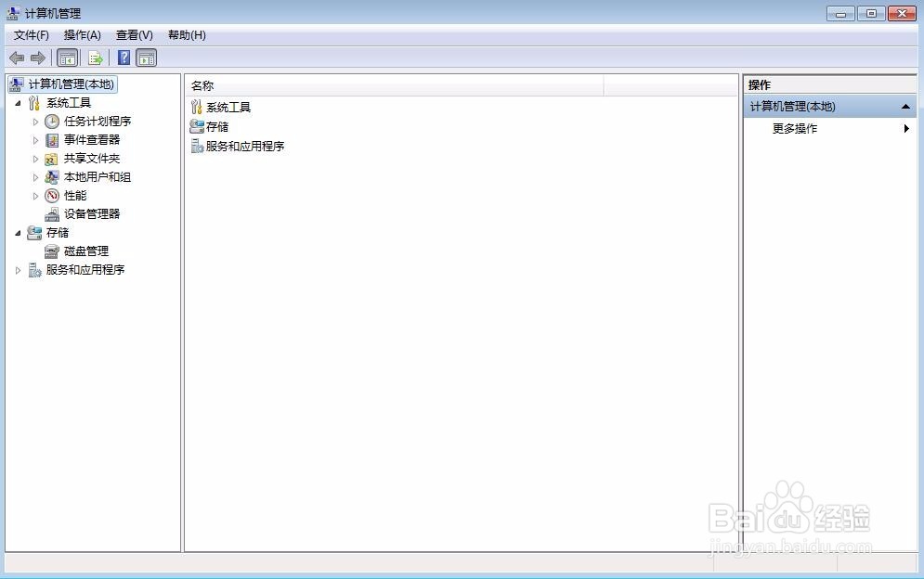Select 存储 label in the tree

click(58, 233)
